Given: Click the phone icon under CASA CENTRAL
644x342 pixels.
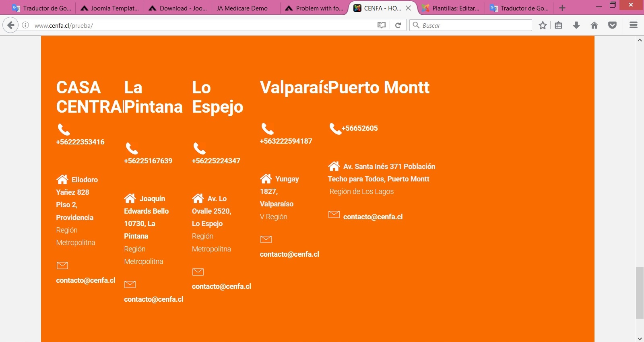Looking at the screenshot, I should [64, 129].
